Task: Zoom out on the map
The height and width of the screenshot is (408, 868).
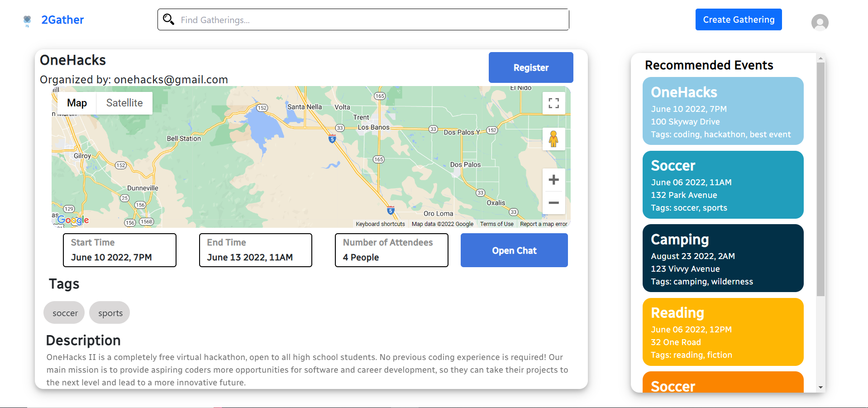Action: (x=553, y=203)
